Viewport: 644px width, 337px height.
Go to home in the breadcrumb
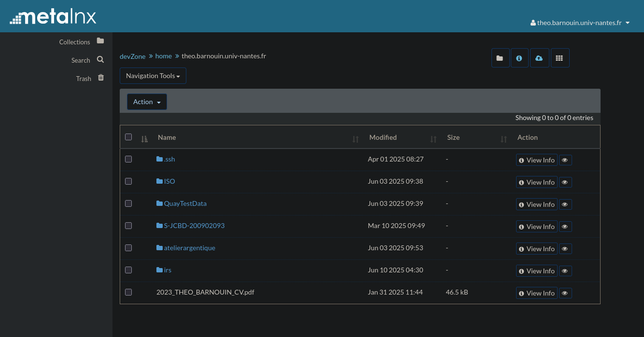click(164, 56)
